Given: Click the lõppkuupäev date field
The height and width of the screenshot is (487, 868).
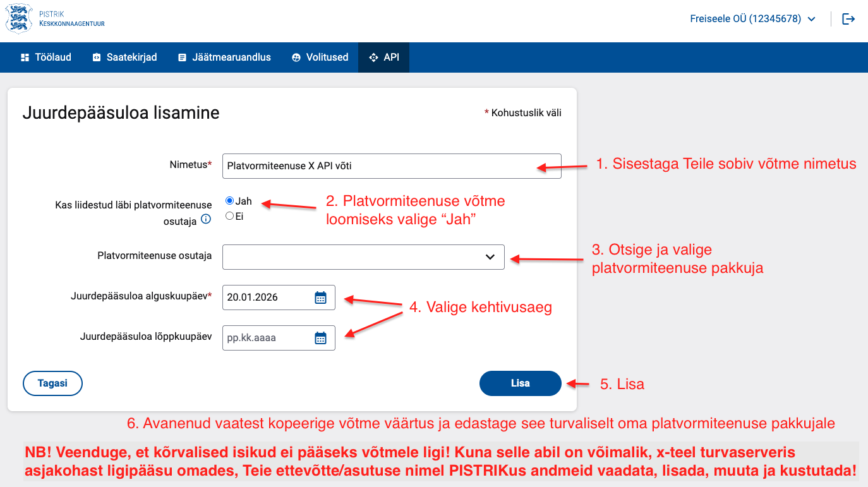Looking at the screenshot, I should [279, 338].
